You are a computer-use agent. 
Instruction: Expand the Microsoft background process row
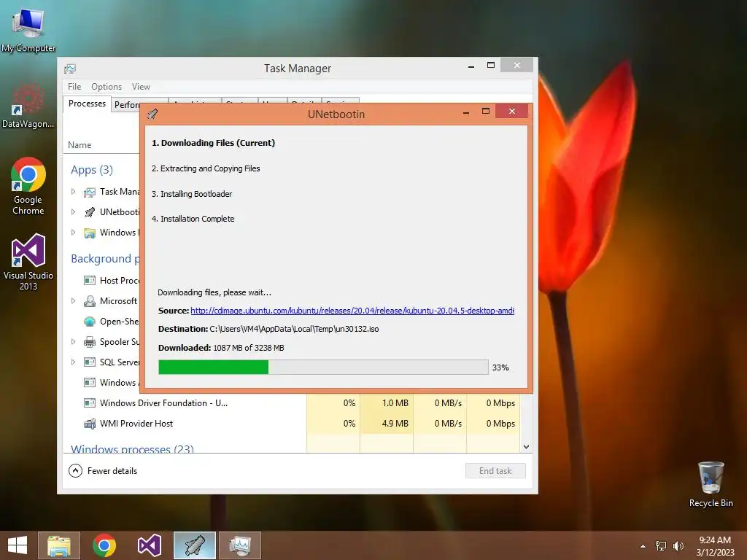[74, 301]
